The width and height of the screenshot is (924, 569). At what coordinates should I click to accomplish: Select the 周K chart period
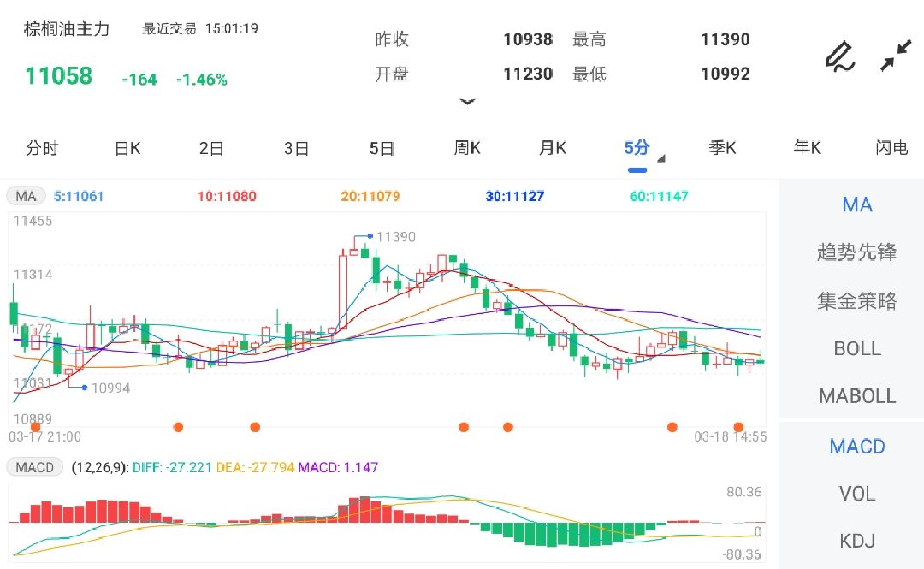coord(467,148)
